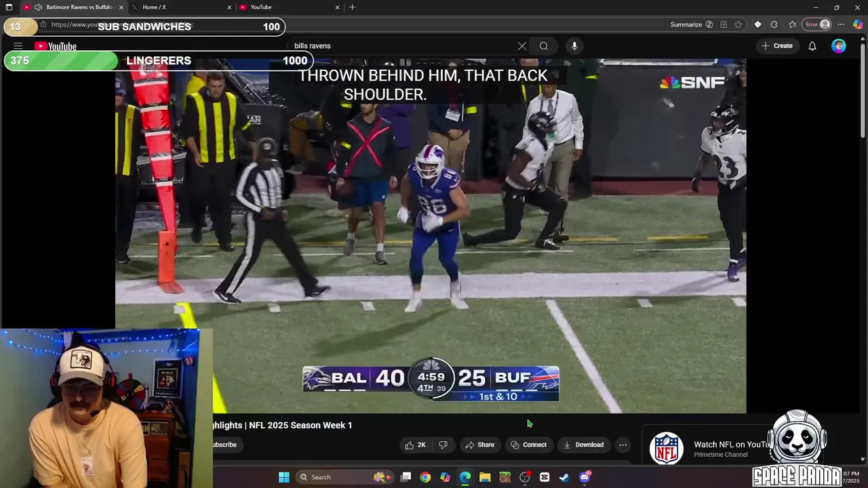Click the video player to pause playback
Image resolution: width=868 pixels, height=488 pixels.
click(x=431, y=236)
